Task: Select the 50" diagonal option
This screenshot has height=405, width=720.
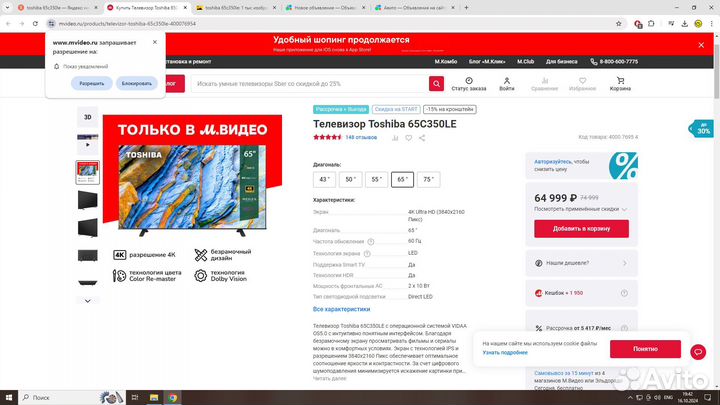Action: [350, 180]
